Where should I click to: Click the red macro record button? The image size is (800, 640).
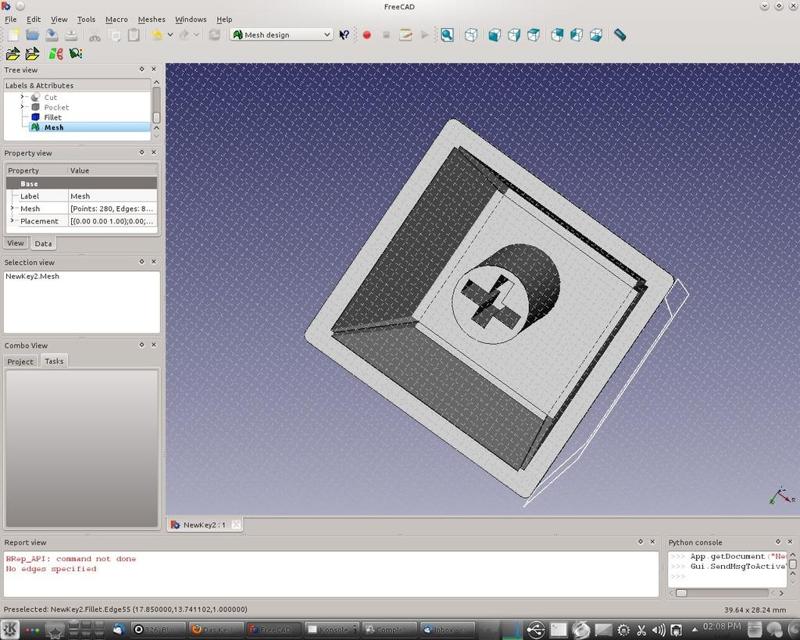coord(366,35)
